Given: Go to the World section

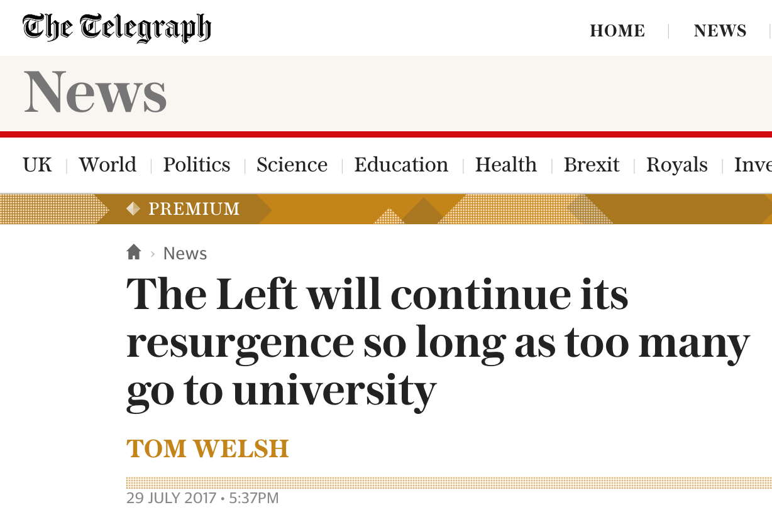Looking at the screenshot, I should pyautogui.click(x=108, y=165).
